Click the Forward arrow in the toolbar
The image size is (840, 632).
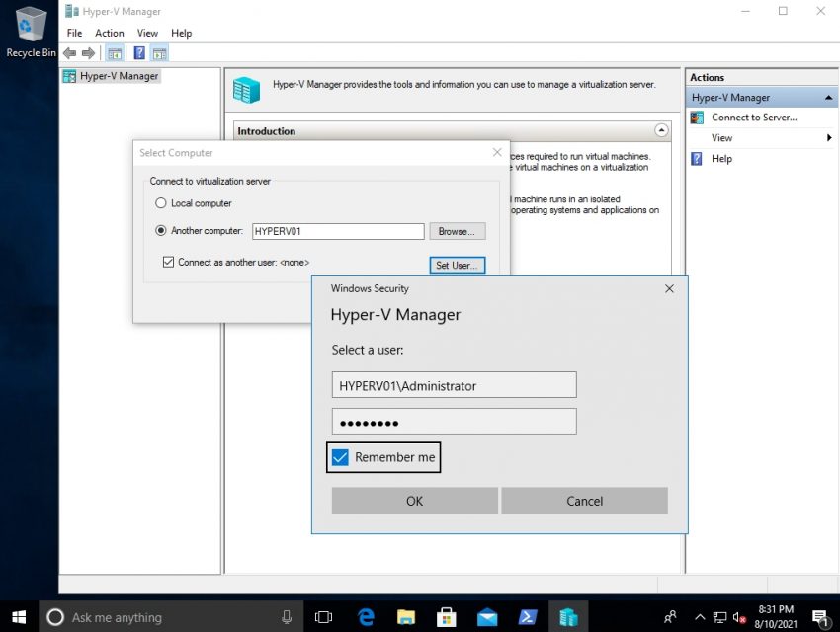88,53
